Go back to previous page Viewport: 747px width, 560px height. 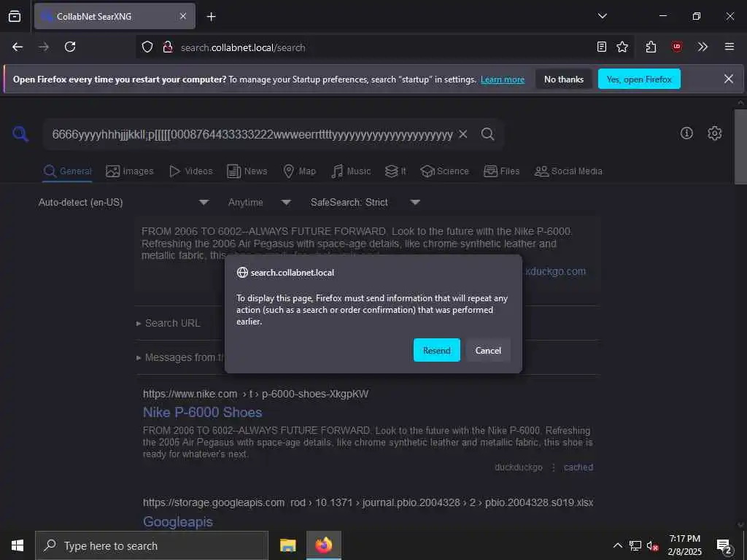click(x=18, y=47)
